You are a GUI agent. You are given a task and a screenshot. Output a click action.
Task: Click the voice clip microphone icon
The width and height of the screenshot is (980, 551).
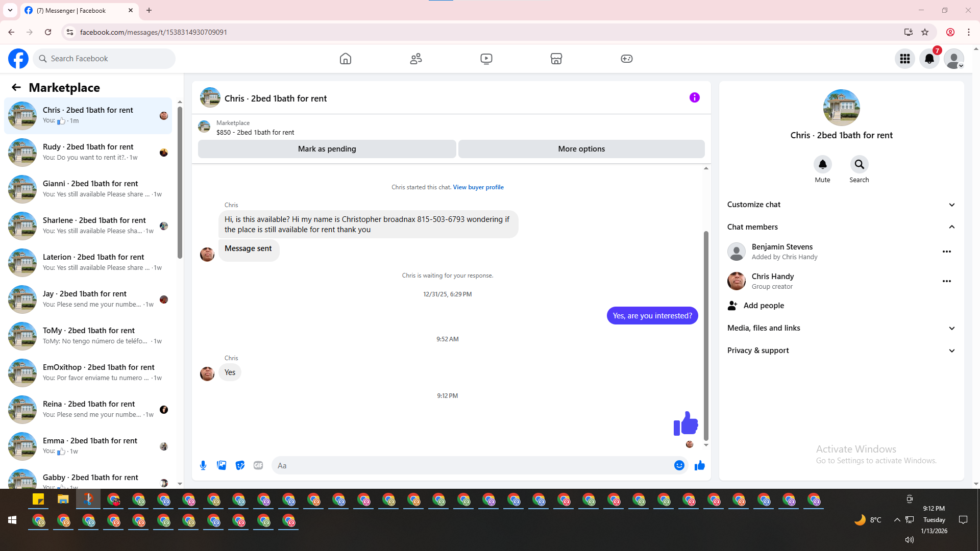[203, 465]
